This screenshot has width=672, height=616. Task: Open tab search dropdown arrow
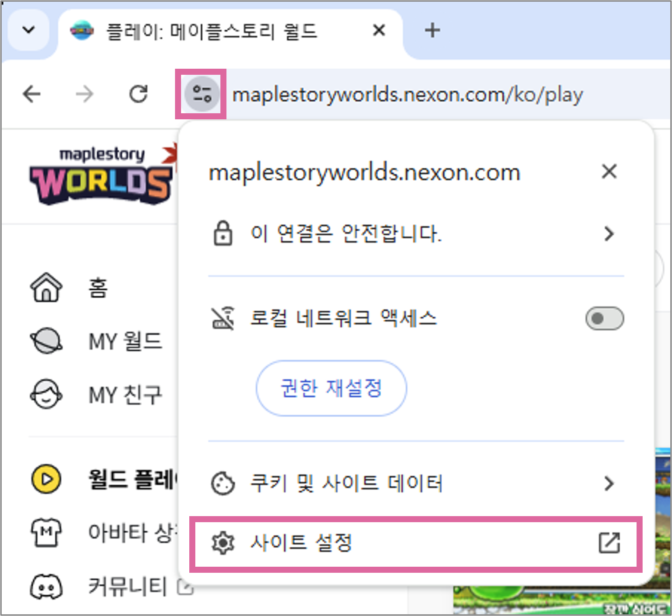29,30
